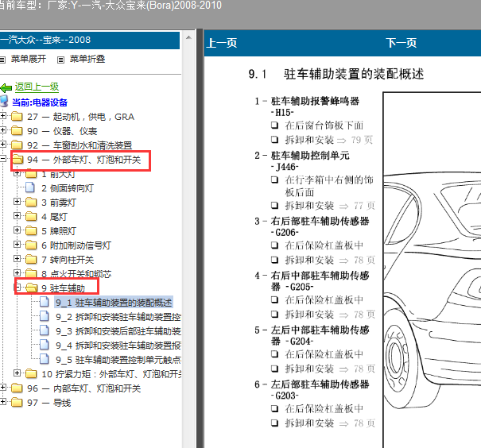This screenshot has height=448, width=481.
Task: Click item text 驻车辅助报警蜂鸣器 -H15-
Action: coord(315,106)
